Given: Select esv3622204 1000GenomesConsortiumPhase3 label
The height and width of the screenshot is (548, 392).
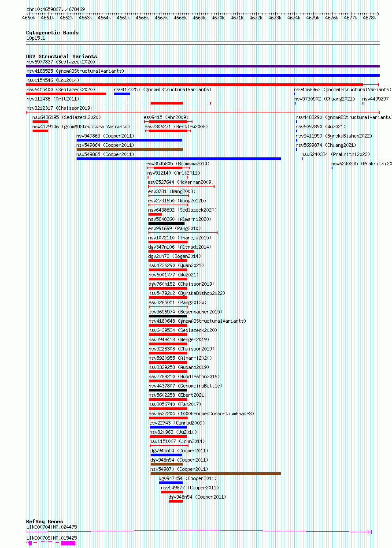Looking at the screenshot, I should tap(202, 414).
